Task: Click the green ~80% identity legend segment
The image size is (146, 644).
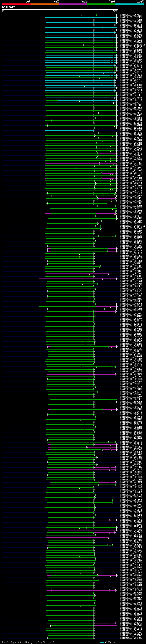Action: coord(101,4)
